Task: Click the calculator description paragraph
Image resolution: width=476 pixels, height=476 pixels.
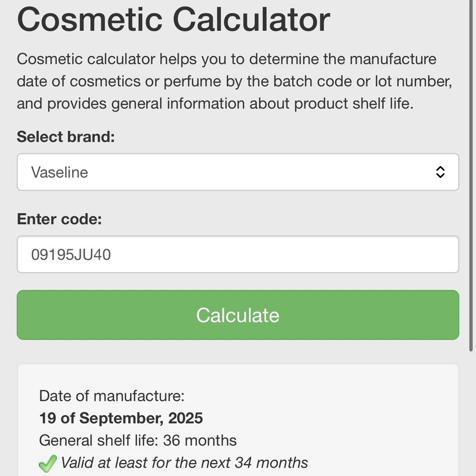Action: tap(234, 81)
